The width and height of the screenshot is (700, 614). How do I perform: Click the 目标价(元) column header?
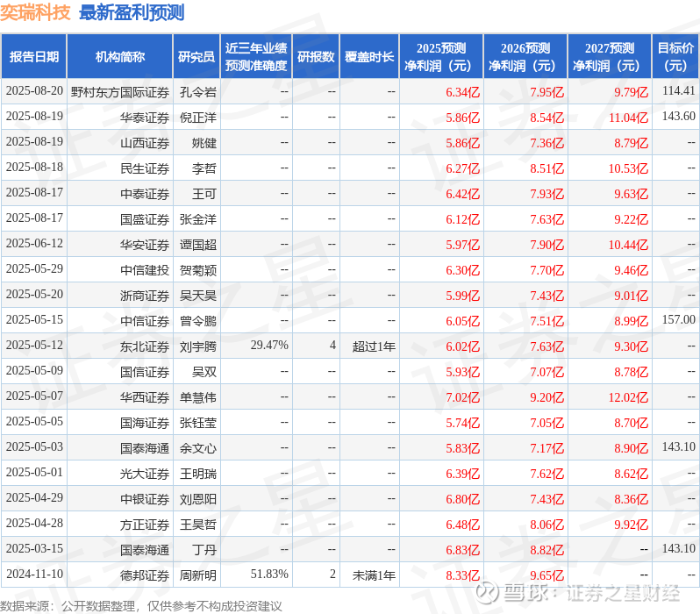[676, 57]
